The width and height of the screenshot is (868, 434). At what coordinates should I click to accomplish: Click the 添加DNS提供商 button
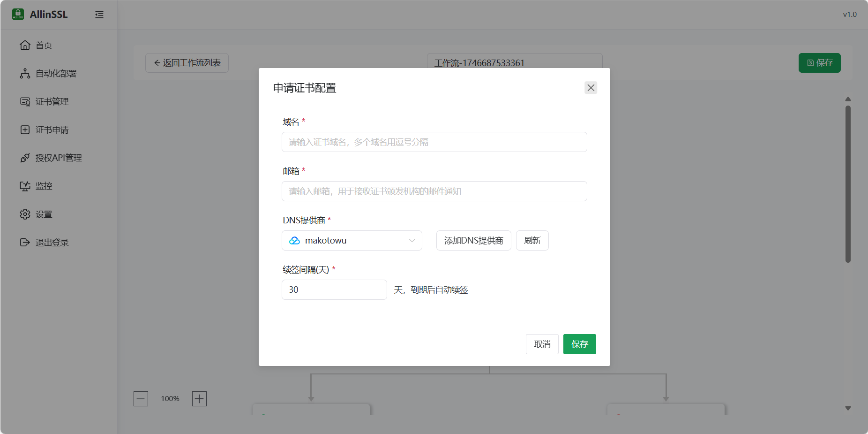(473, 240)
